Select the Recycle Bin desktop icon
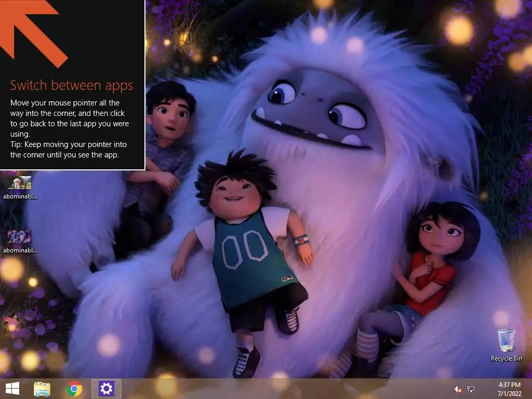 [506, 345]
